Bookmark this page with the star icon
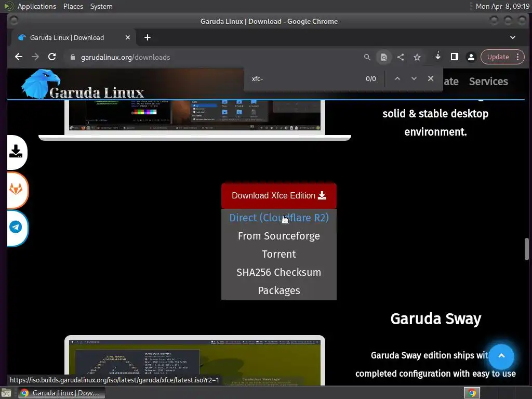532x399 pixels. (x=417, y=57)
